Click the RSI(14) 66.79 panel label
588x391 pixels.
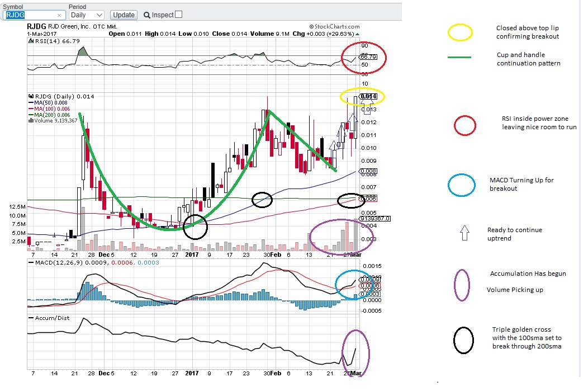click(x=58, y=41)
